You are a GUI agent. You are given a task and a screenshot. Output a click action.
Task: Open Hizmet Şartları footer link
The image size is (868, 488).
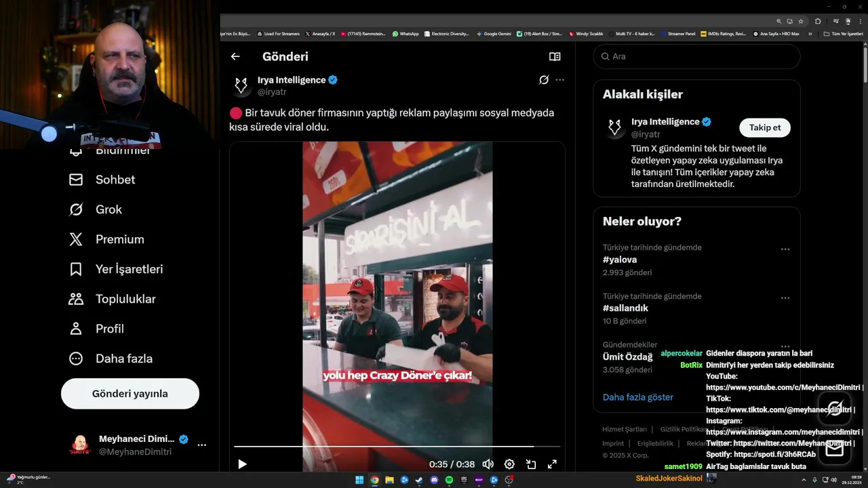point(625,429)
